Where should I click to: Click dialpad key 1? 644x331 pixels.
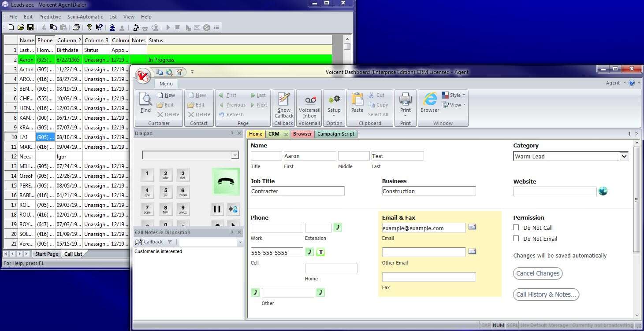(x=147, y=175)
